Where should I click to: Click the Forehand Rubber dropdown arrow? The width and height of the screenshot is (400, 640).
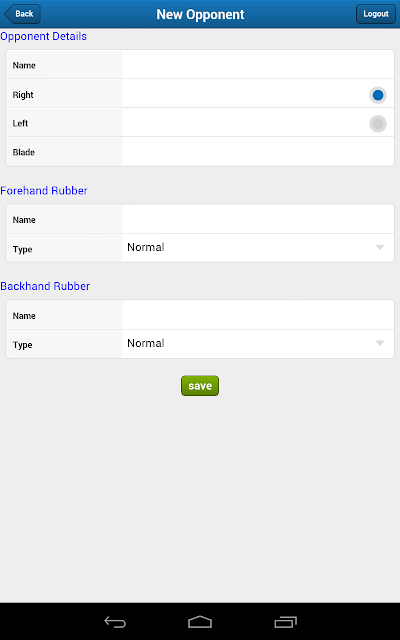point(380,248)
